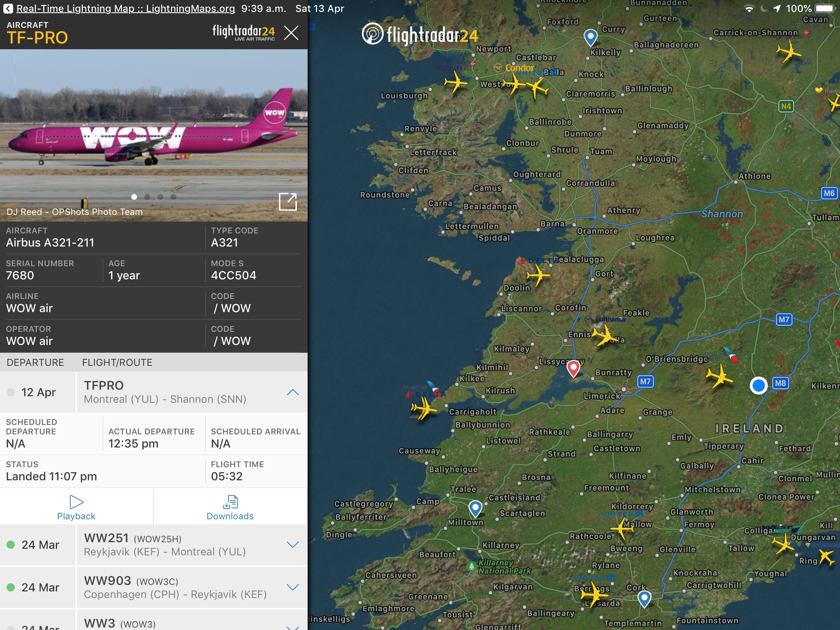Show the fourth aircraft photo dot
This screenshot has width=840, height=630.
point(173,197)
